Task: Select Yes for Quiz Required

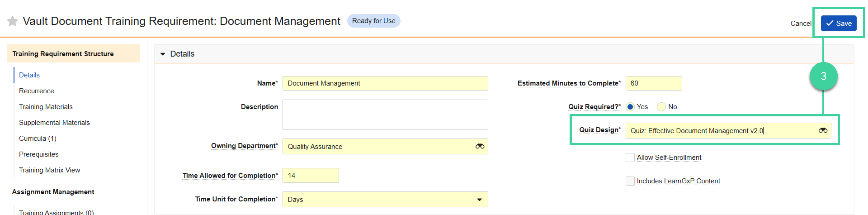Action: point(630,107)
